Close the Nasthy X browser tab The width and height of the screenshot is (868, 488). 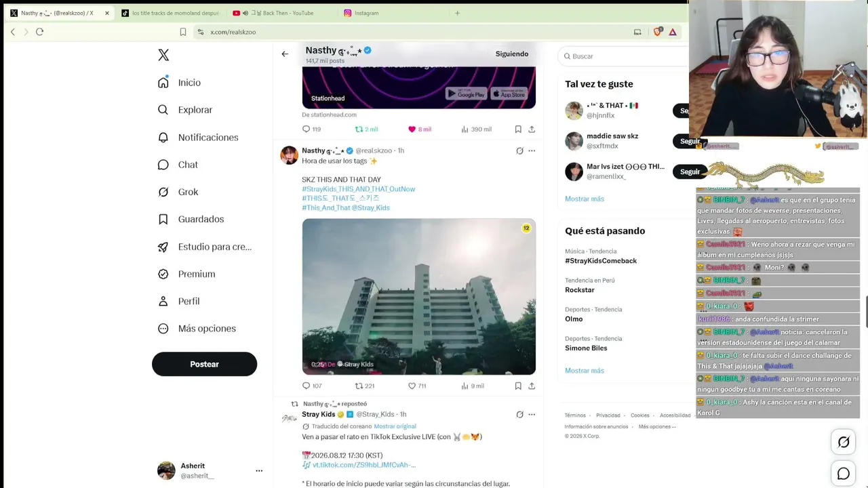[106, 13]
